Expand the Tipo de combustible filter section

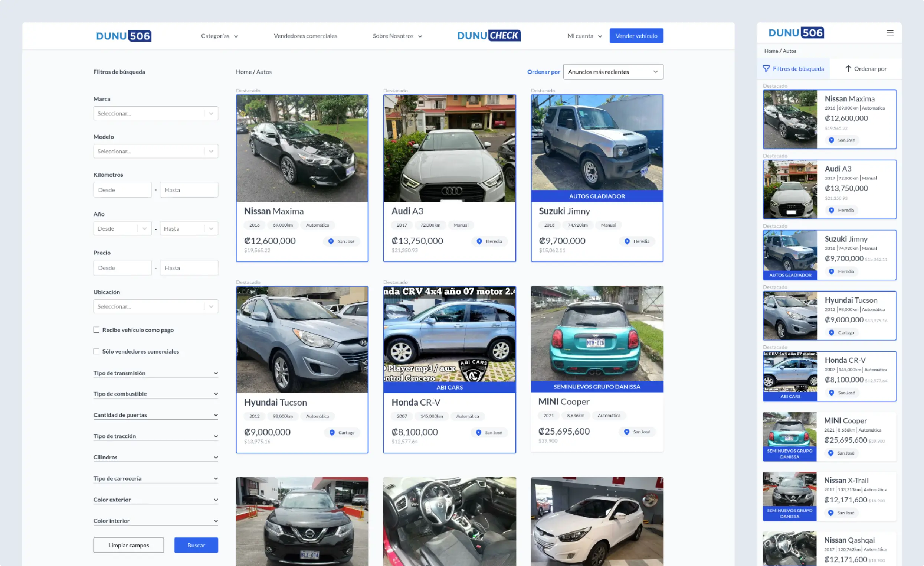click(155, 394)
